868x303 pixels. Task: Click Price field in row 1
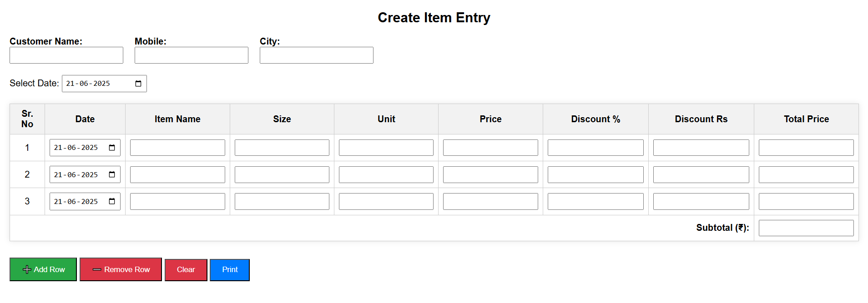click(490, 148)
